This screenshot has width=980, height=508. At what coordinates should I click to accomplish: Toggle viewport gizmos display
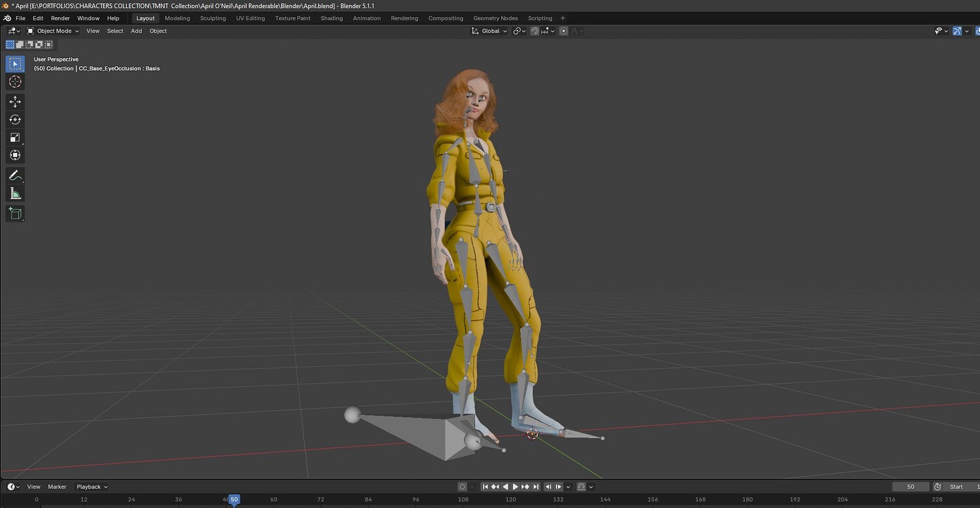click(x=957, y=31)
